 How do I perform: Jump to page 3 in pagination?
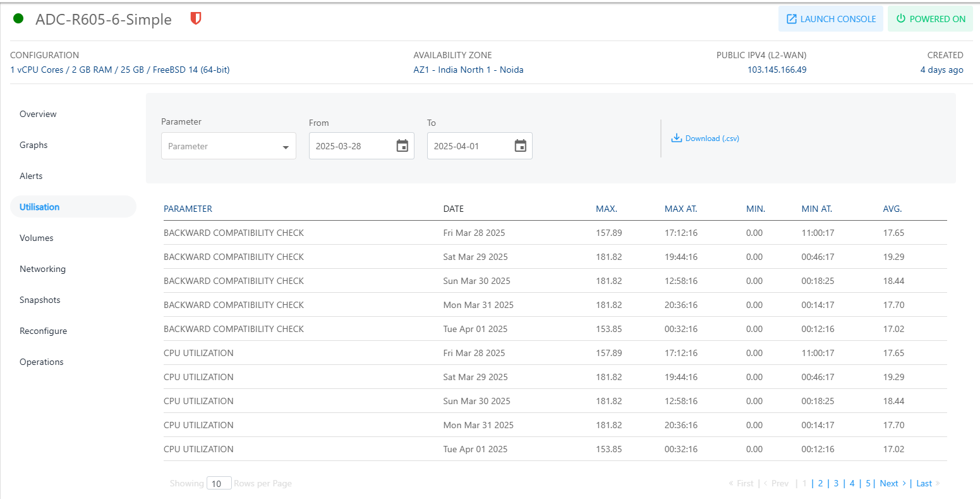pos(836,484)
